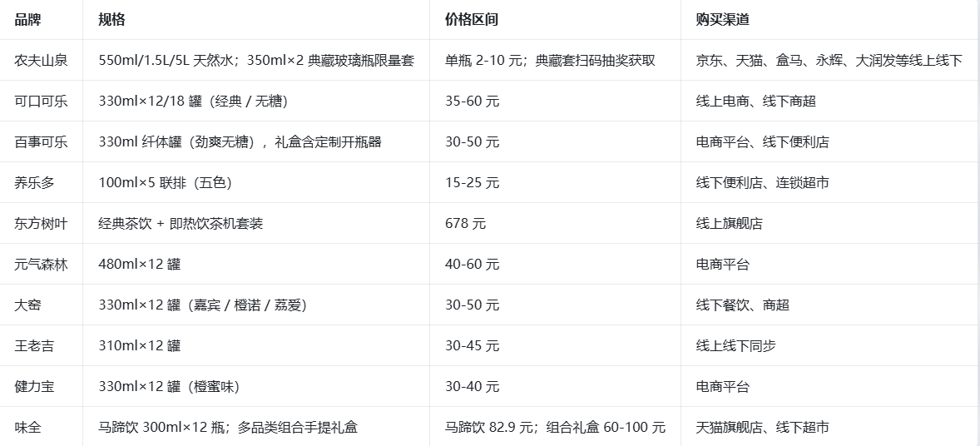Click the 价格区间 column header

(x=472, y=19)
